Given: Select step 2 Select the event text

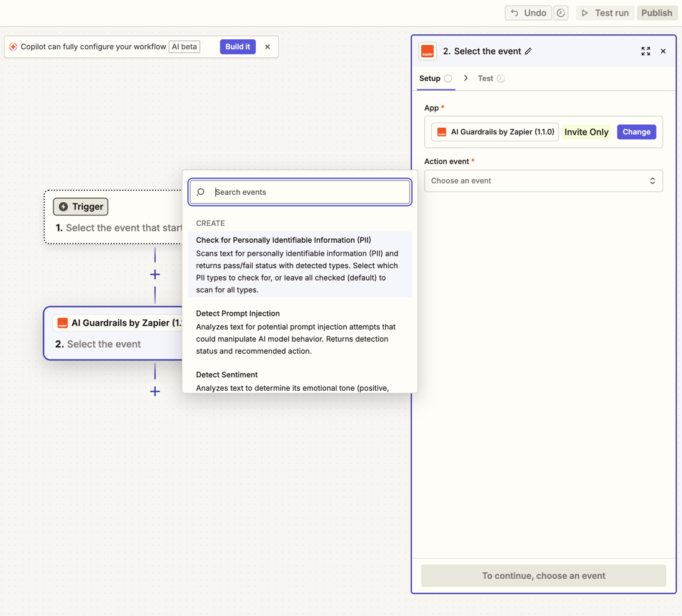Looking at the screenshot, I should (x=104, y=344).
